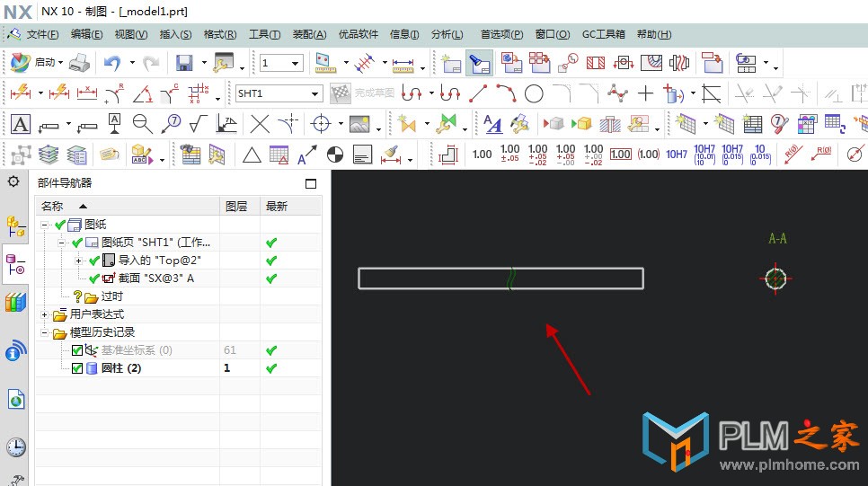
Task: Click the Intersection symbol X icon
Action: [x=260, y=124]
